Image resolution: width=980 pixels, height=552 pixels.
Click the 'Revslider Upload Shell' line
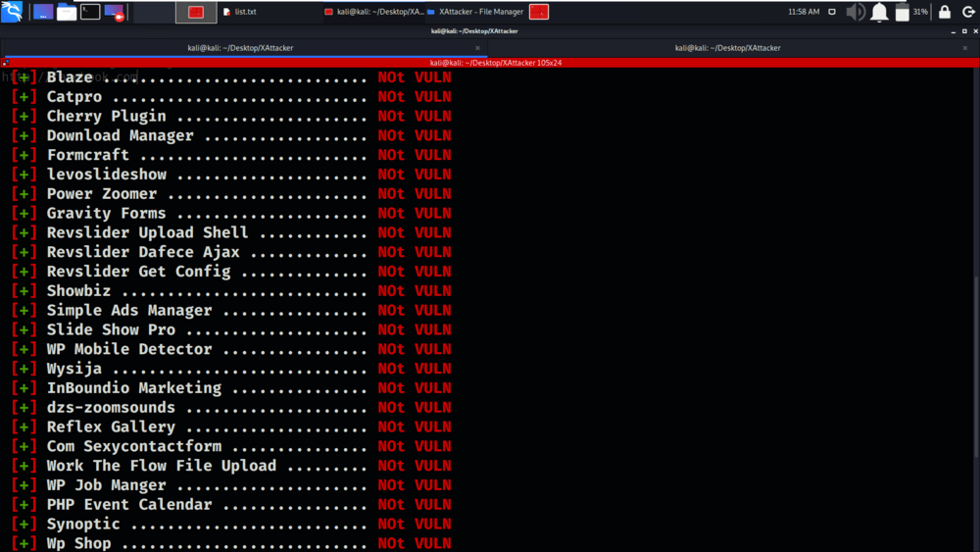click(231, 232)
